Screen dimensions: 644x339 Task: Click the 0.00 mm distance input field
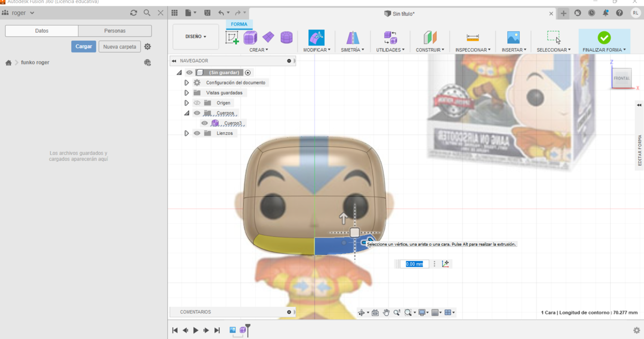(414, 263)
